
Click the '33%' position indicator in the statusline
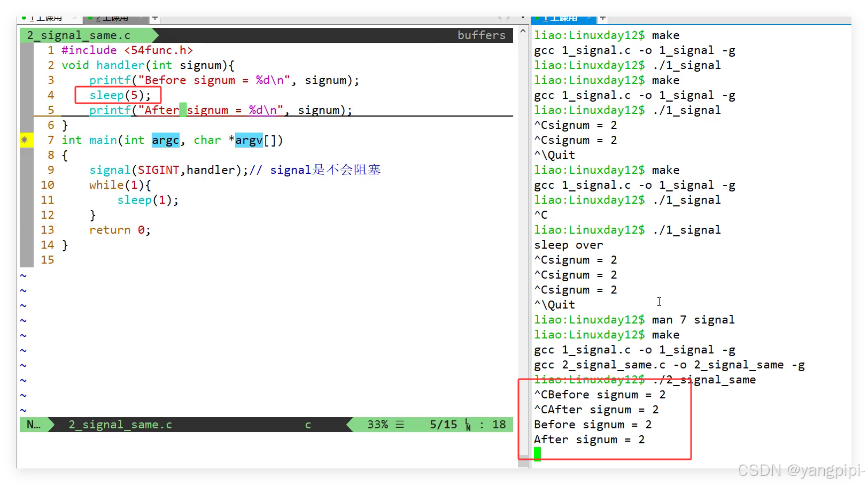377,425
